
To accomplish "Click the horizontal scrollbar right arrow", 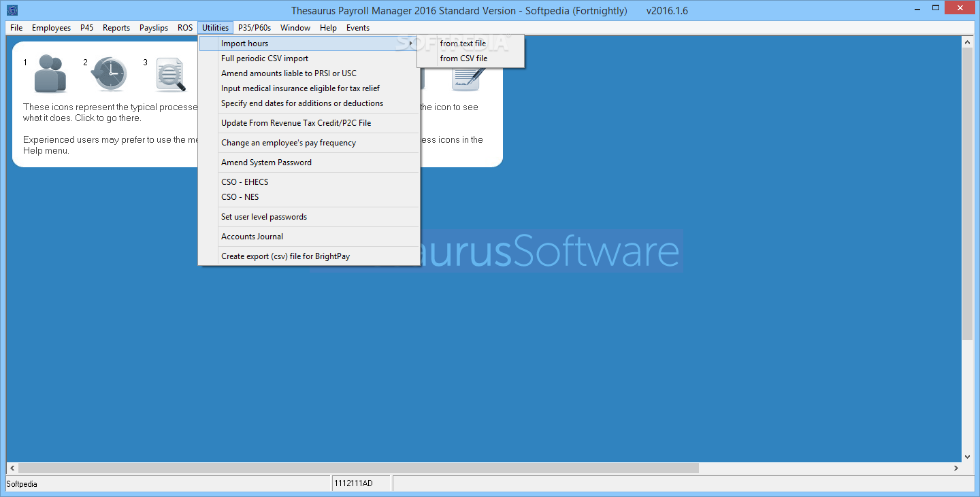I will [x=956, y=468].
